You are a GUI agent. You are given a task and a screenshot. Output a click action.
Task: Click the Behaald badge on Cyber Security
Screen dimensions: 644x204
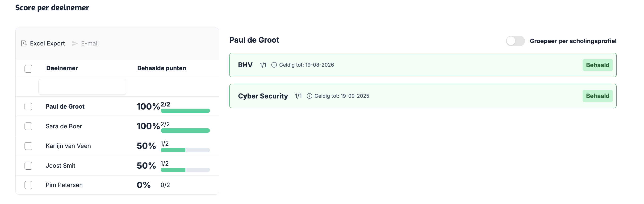coord(597,96)
